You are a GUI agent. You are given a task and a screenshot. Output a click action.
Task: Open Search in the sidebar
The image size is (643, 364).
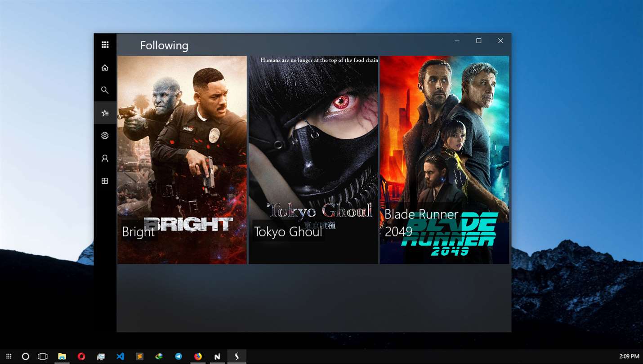pos(105,90)
